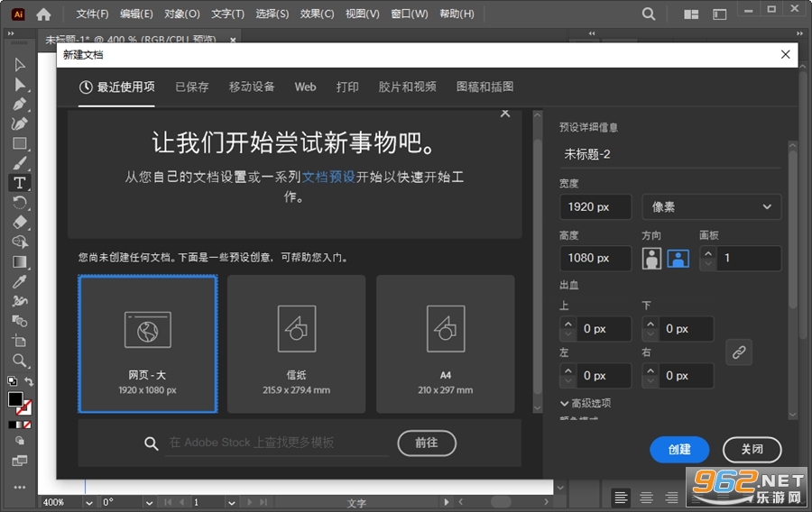The width and height of the screenshot is (812, 512).
Task: Dismiss the welcome banner with its X
Action: tap(505, 114)
